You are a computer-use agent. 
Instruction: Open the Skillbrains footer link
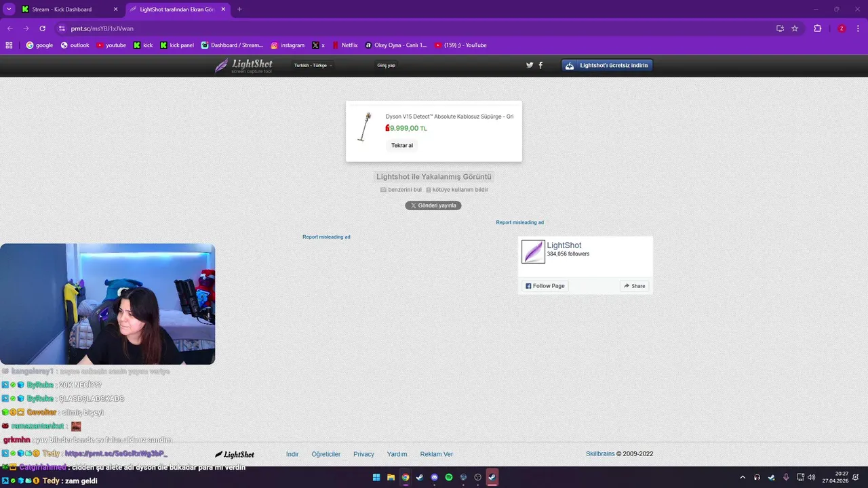point(600,454)
